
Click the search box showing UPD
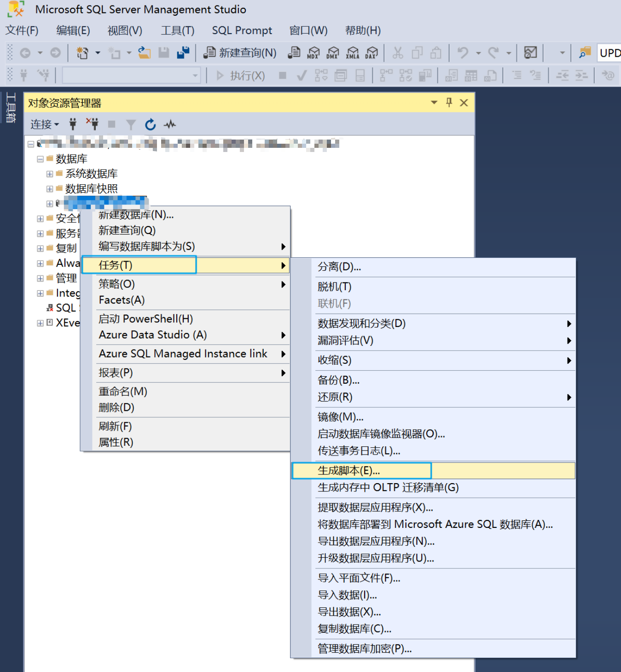coord(609,53)
